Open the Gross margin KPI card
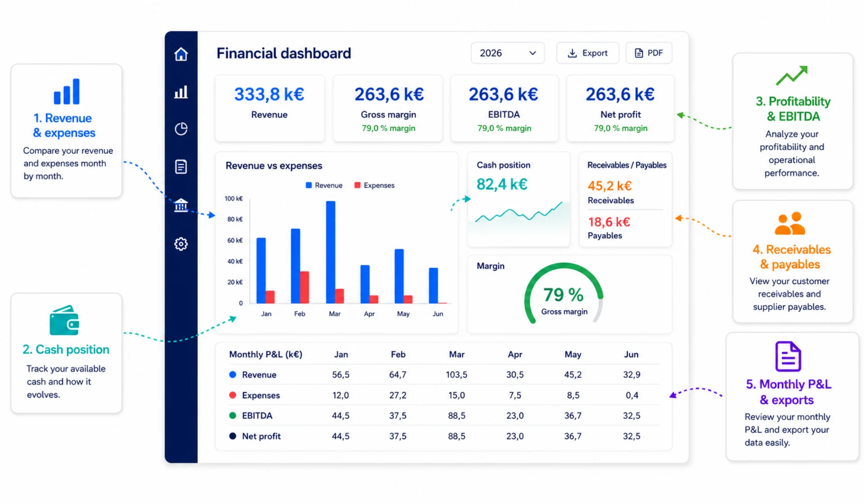The width and height of the screenshot is (864, 504). [x=388, y=108]
